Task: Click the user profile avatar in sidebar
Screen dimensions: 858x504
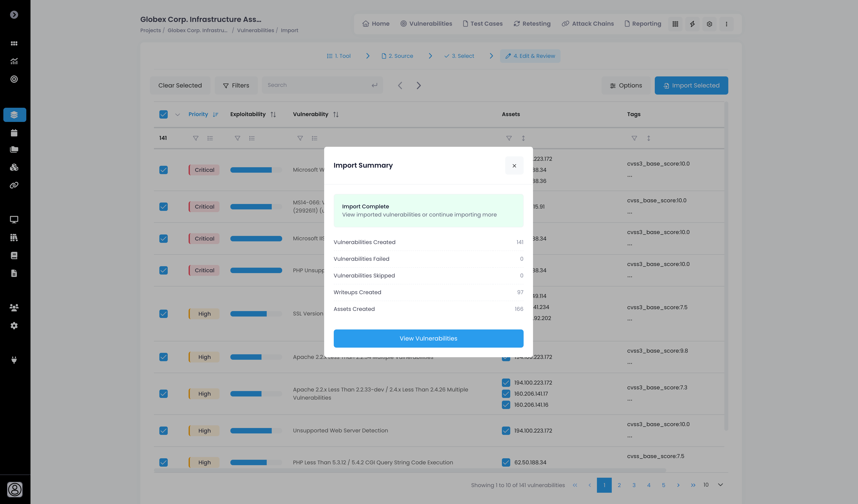Action: [x=15, y=489]
